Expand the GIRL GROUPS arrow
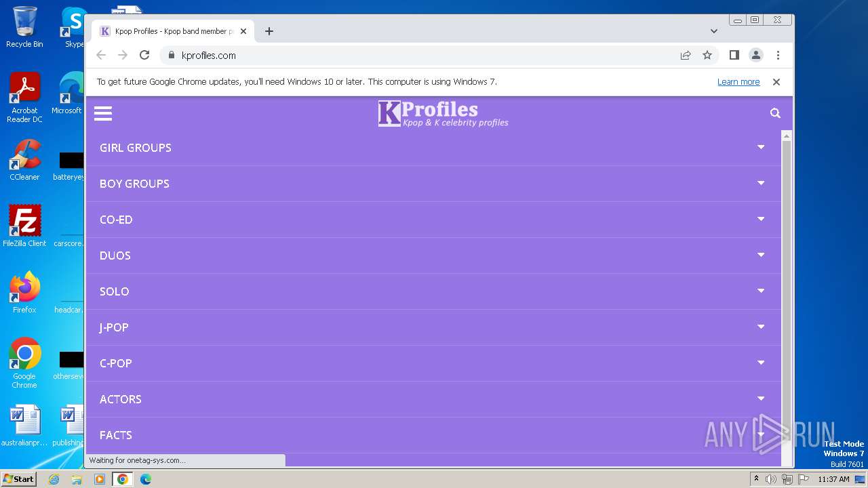The image size is (868, 488). coord(761,147)
